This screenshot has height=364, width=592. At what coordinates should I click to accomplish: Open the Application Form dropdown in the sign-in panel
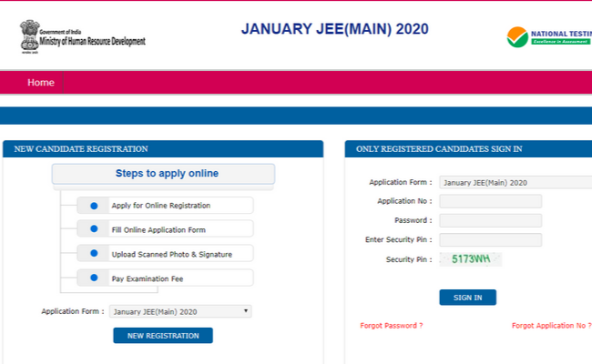[x=515, y=182]
